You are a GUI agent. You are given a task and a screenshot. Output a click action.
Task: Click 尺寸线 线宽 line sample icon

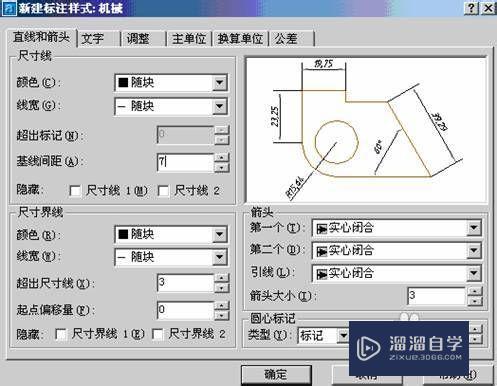coord(122,107)
